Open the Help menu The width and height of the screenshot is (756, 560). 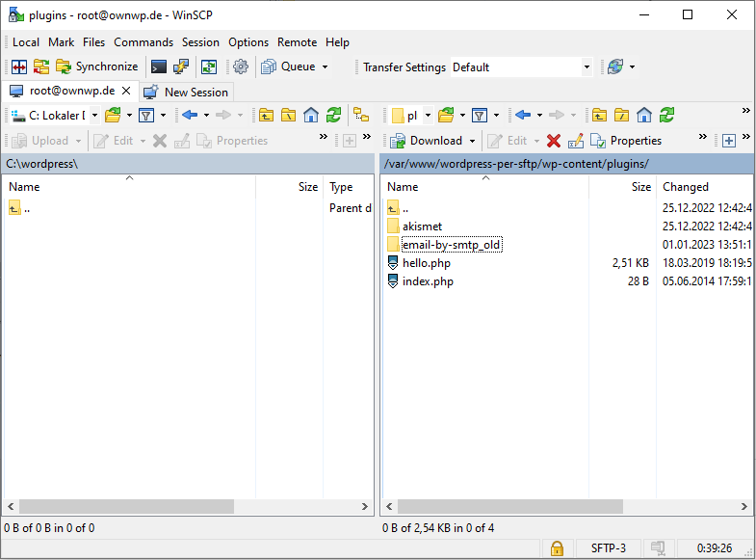[337, 42]
